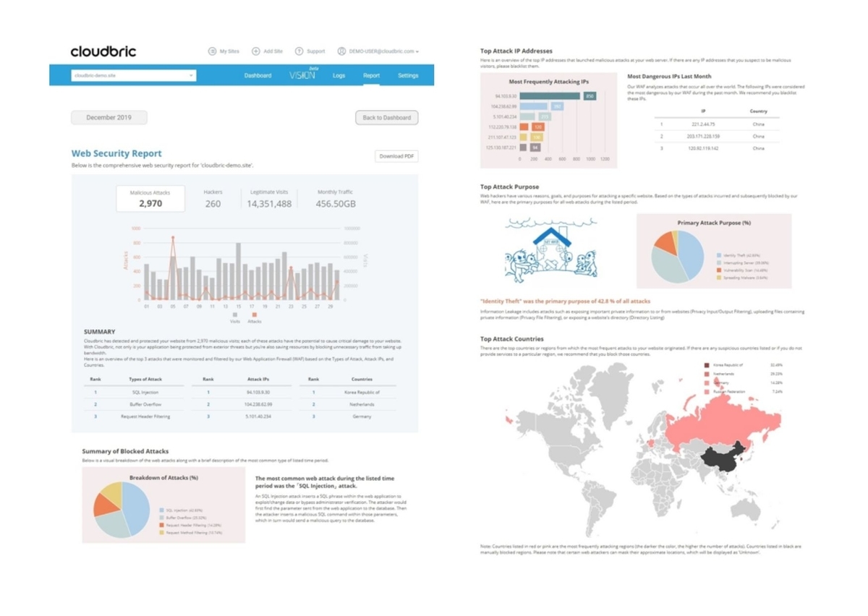Click the Russian Federation map legend swatch
Image resolution: width=868 pixels, height=616 pixels.
point(707,391)
